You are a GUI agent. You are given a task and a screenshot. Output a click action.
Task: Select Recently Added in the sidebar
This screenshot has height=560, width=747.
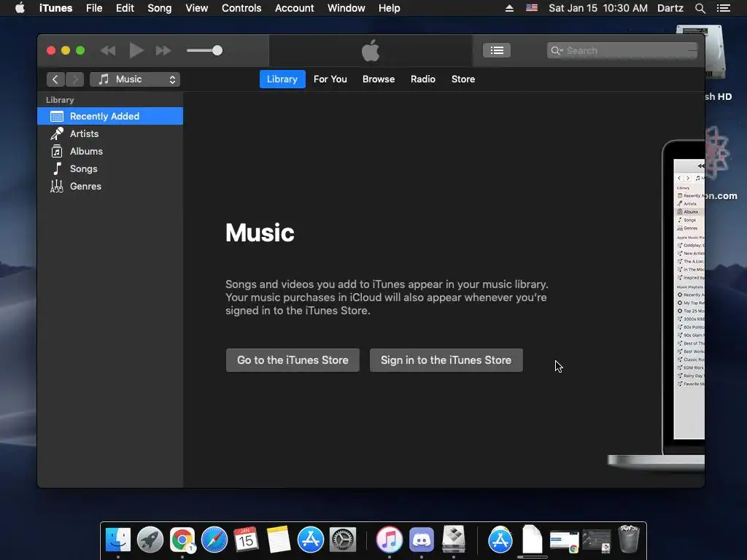pos(110,116)
